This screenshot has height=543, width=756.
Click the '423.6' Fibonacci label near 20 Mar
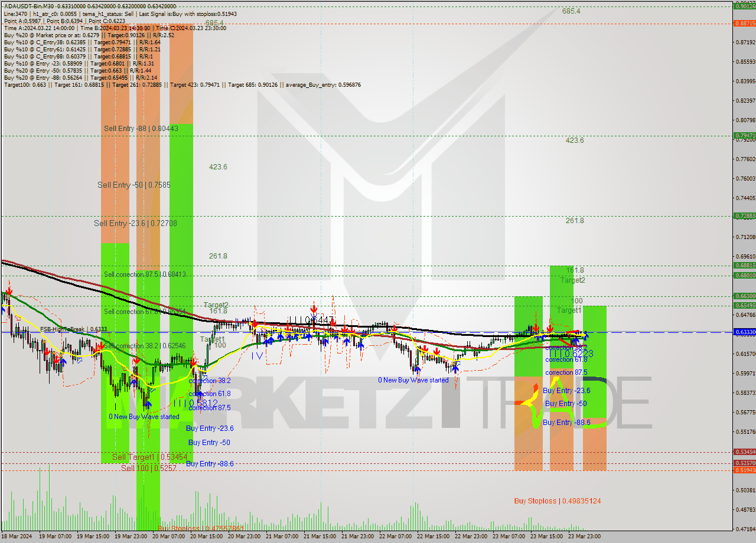[218, 167]
